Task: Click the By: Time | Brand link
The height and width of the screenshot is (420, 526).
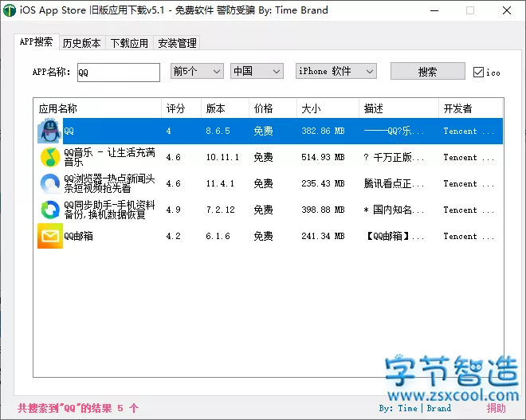Action: click(x=415, y=408)
